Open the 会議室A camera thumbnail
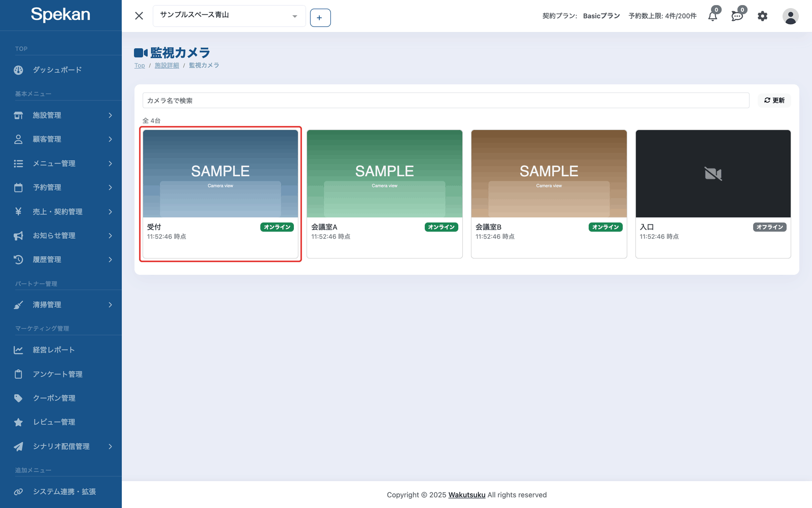The image size is (812, 508). click(x=385, y=174)
